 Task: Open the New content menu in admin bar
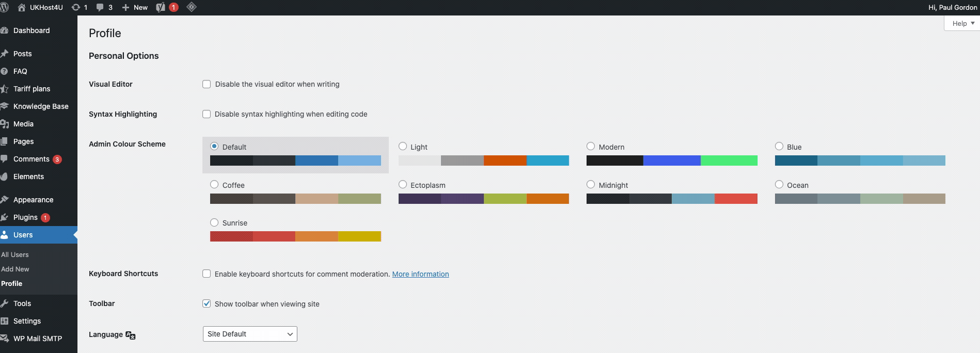[135, 7]
